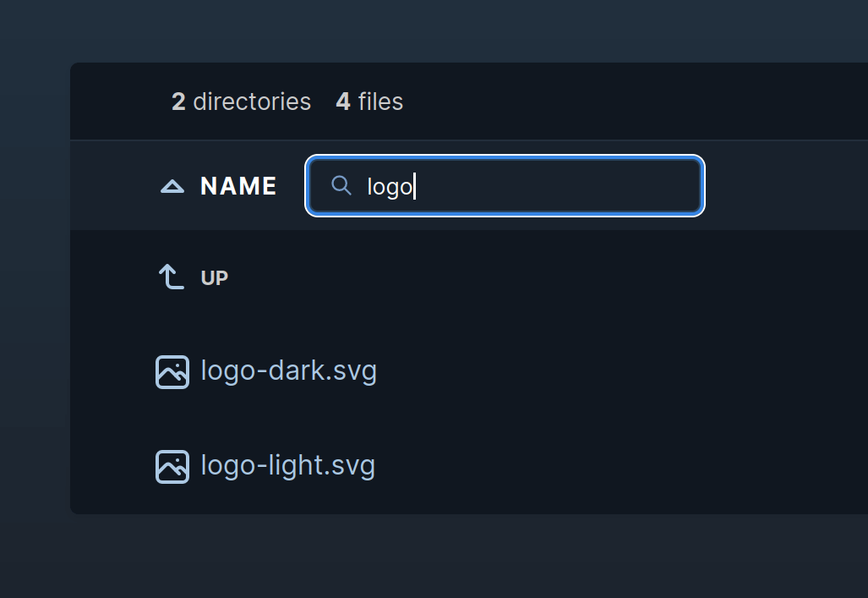Click the image icon beside logo-dark.svg
Screen dimensions: 868x598
pyautogui.click(x=172, y=372)
